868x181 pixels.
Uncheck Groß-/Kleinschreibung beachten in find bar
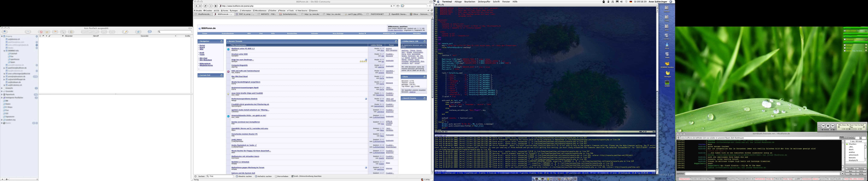click(x=292, y=176)
